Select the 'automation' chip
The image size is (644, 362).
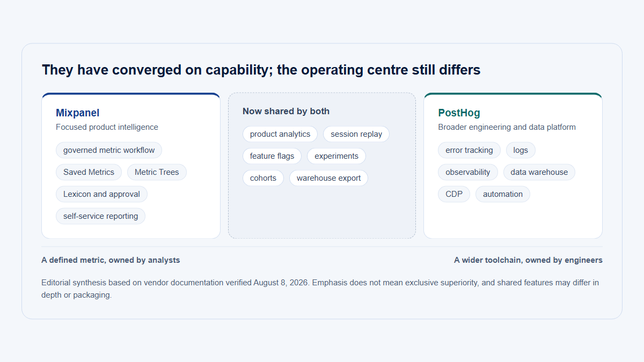point(503,194)
